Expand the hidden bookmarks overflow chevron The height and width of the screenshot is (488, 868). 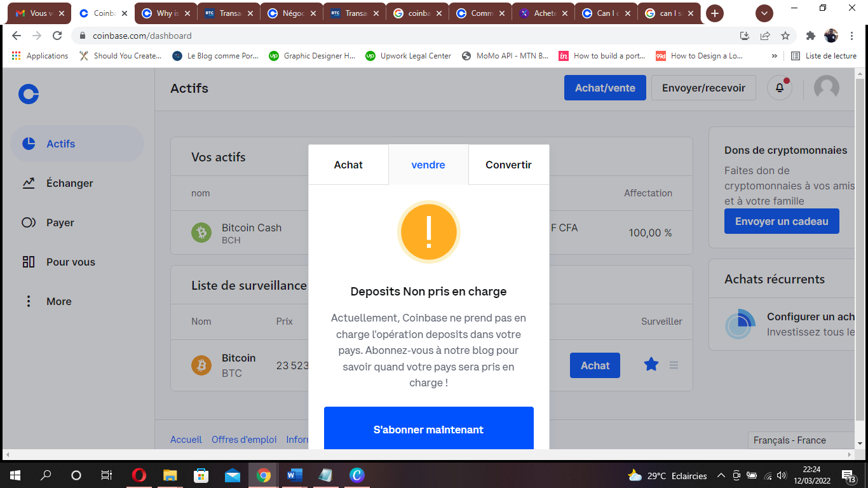click(x=775, y=56)
